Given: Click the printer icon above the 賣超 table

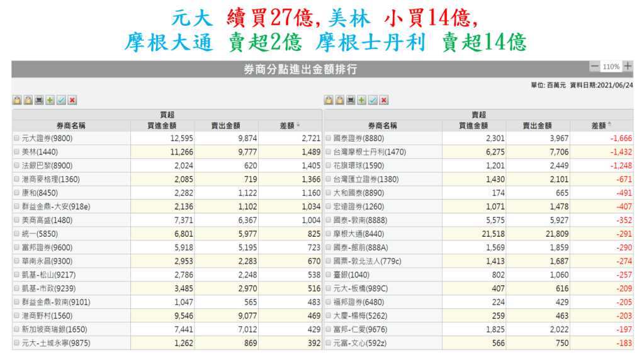Looking at the screenshot, I should (351, 100).
